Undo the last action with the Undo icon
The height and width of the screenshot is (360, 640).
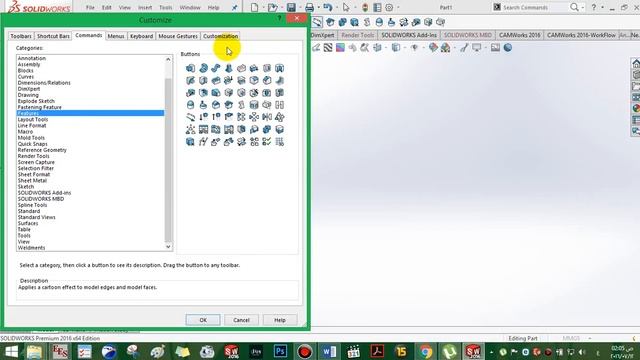pyautogui.click(x=327, y=7)
